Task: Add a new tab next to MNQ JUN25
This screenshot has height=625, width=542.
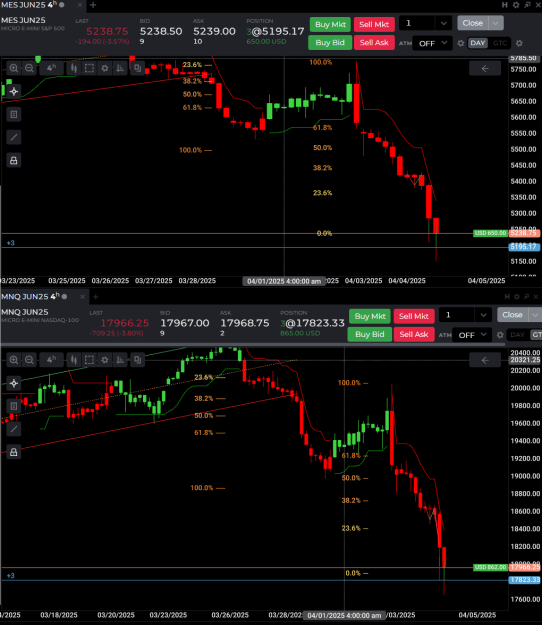Action: click(96, 297)
